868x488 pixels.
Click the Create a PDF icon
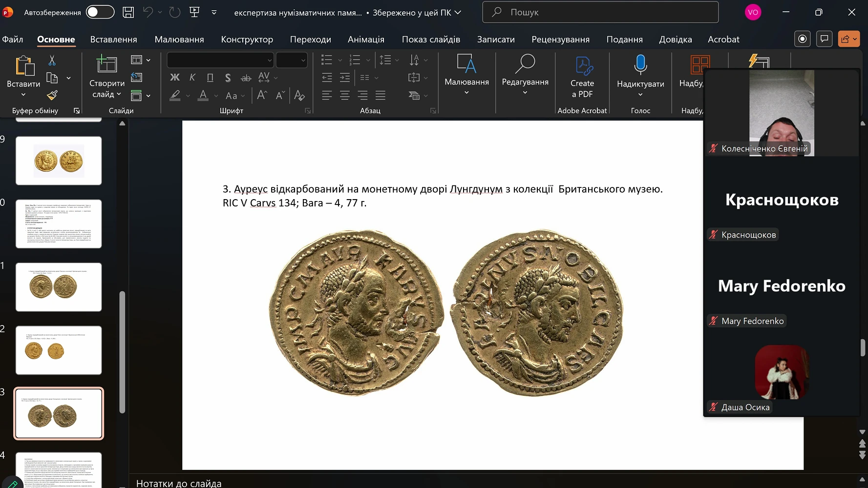(582, 66)
